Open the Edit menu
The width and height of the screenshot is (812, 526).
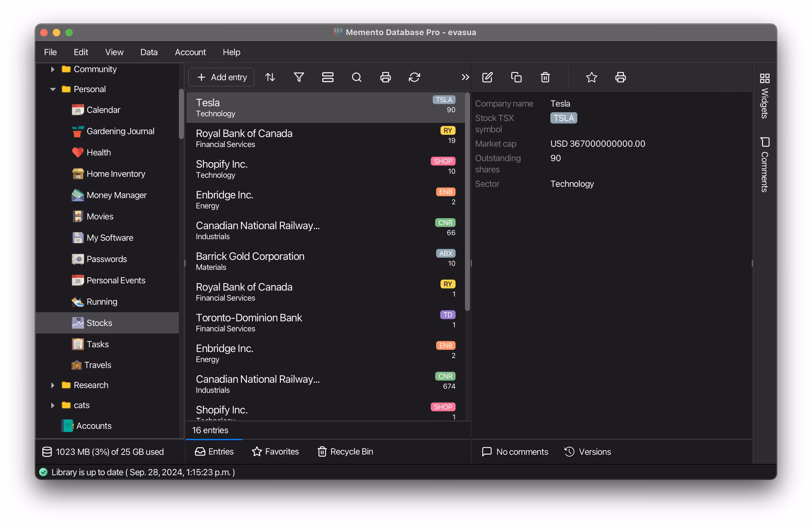[x=81, y=52]
